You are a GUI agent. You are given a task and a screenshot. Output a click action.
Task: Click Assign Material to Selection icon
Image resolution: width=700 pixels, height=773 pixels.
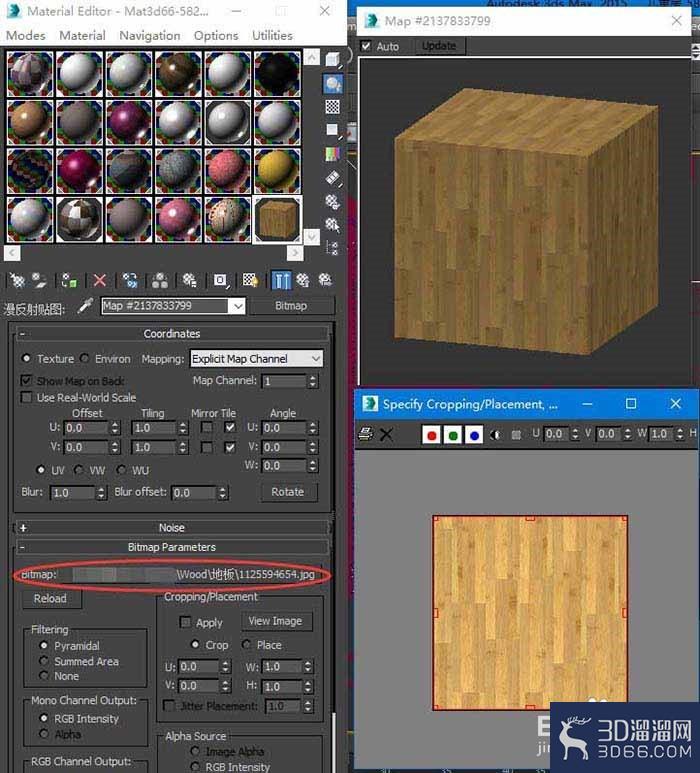tap(69, 281)
